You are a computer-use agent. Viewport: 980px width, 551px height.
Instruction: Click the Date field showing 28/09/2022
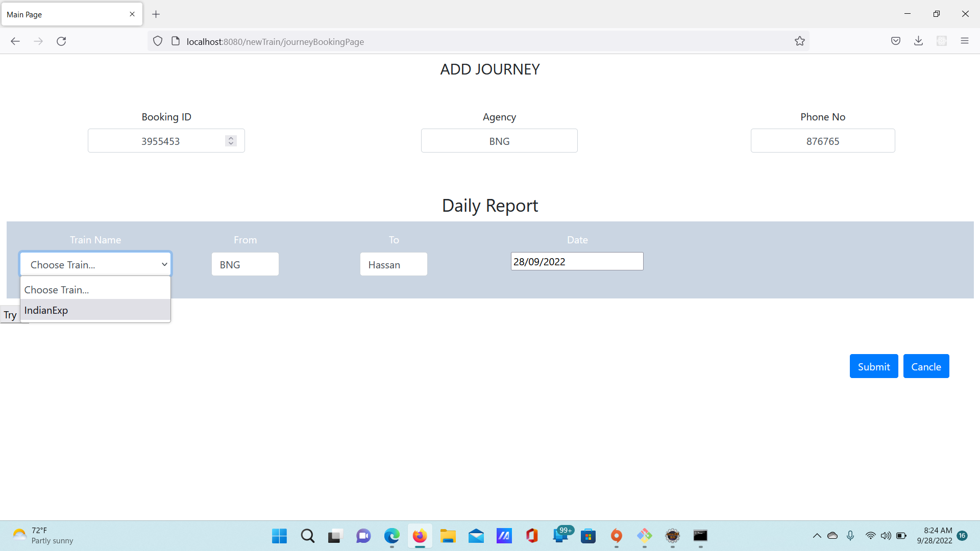(577, 261)
